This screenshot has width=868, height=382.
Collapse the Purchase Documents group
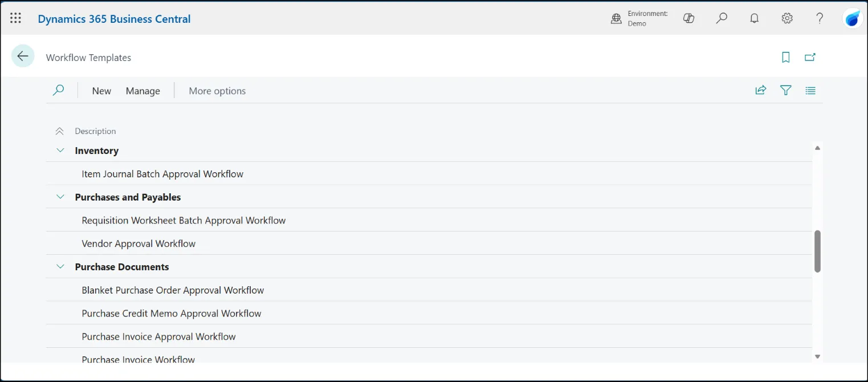pos(60,266)
